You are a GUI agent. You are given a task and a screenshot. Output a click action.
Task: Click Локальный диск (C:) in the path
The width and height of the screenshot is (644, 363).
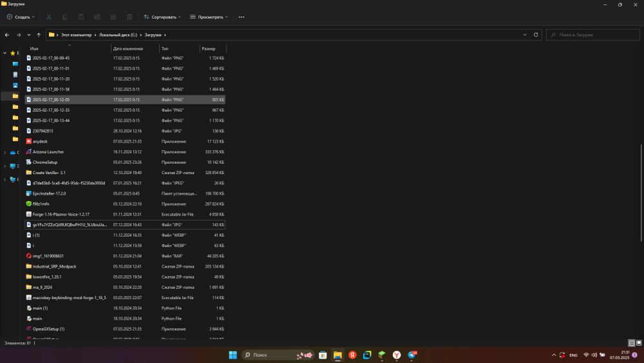point(118,35)
